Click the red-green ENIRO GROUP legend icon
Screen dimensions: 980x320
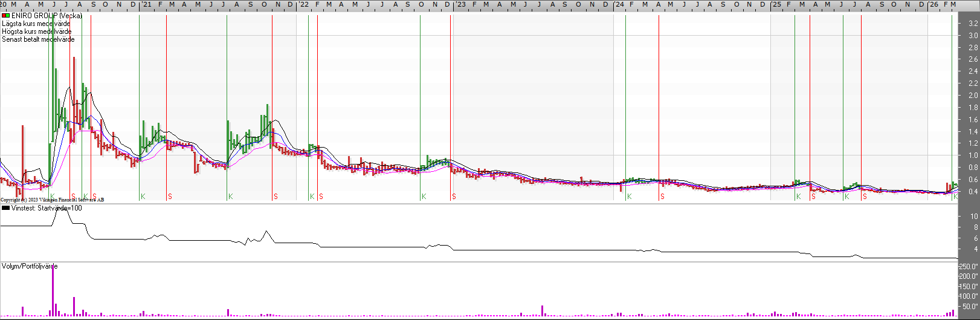click(5, 16)
